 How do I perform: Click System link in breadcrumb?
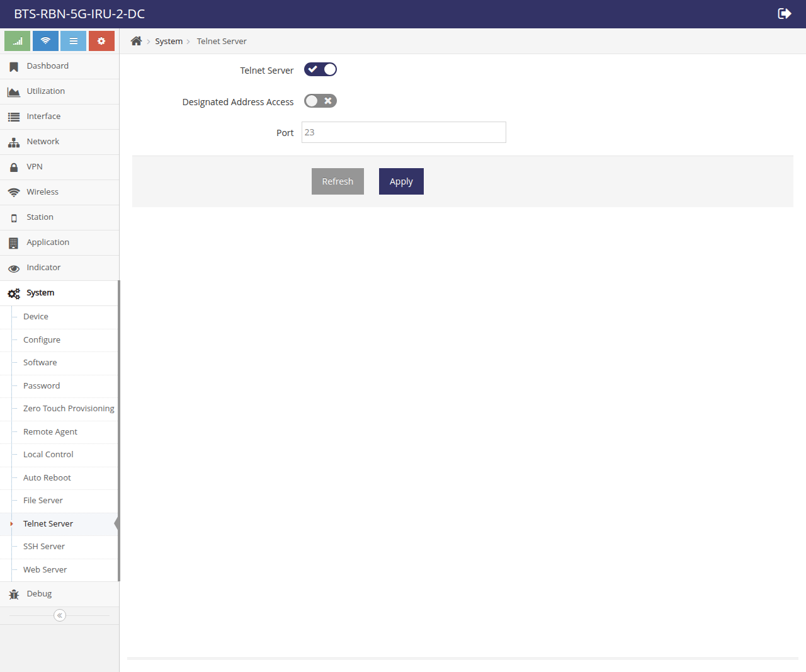click(169, 41)
